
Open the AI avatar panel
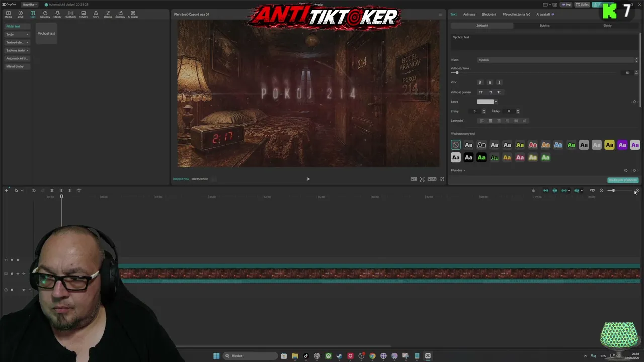tap(133, 14)
